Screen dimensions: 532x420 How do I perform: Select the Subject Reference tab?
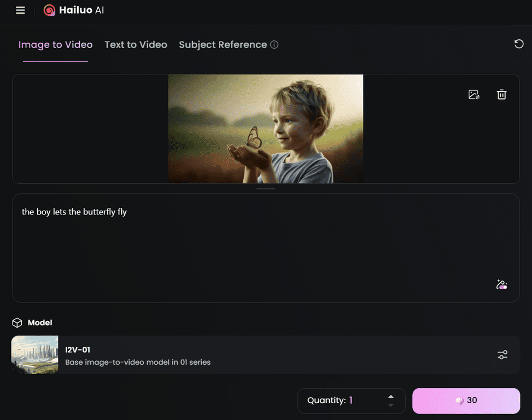(x=223, y=45)
